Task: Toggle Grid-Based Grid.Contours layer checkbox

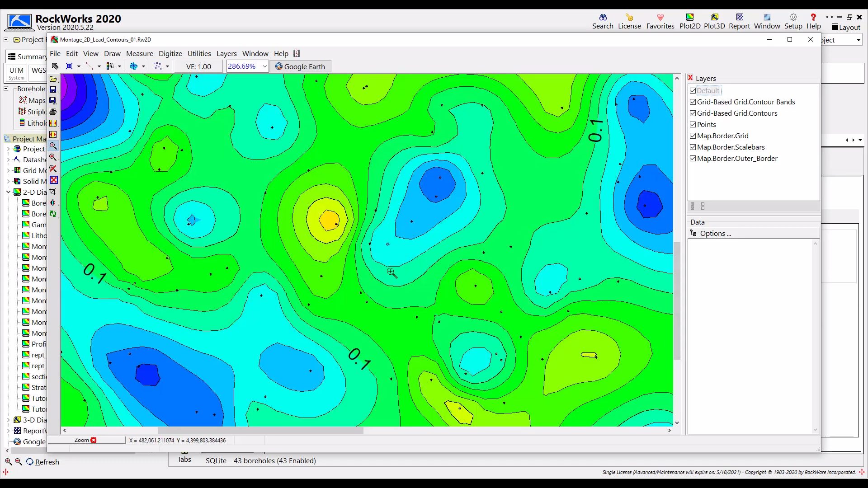Action: [x=693, y=113]
